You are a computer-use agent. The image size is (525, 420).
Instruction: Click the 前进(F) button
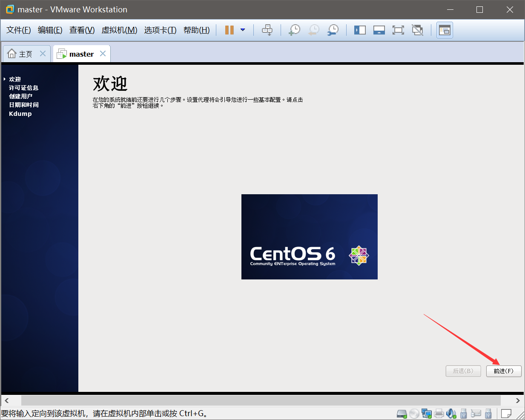click(504, 371)
